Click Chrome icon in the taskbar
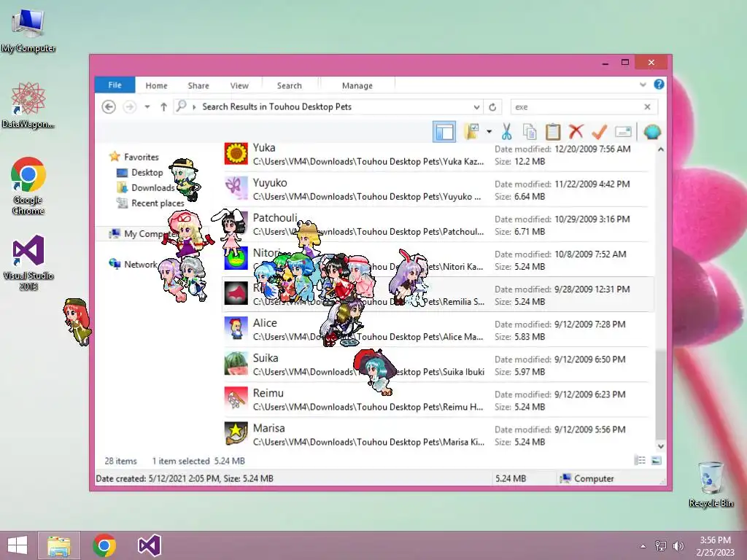This screenshot has height=560, width=747. 104,545
